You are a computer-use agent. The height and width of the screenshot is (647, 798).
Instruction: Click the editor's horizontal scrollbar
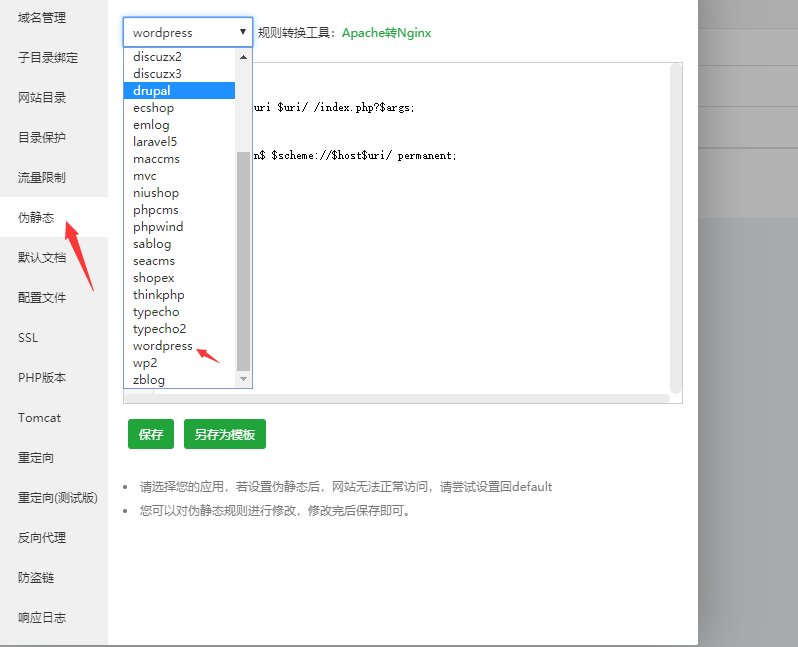397,398
